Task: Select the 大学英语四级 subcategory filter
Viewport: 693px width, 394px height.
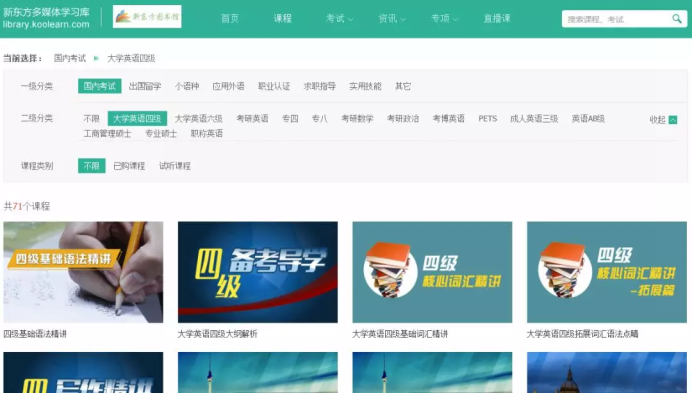Action: [137, 118]
